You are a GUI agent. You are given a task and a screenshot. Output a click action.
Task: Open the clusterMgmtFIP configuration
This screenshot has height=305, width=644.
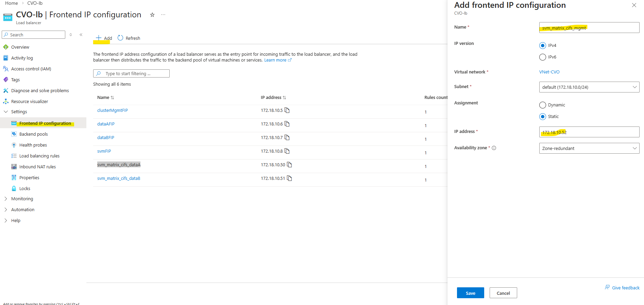point(113,111)
